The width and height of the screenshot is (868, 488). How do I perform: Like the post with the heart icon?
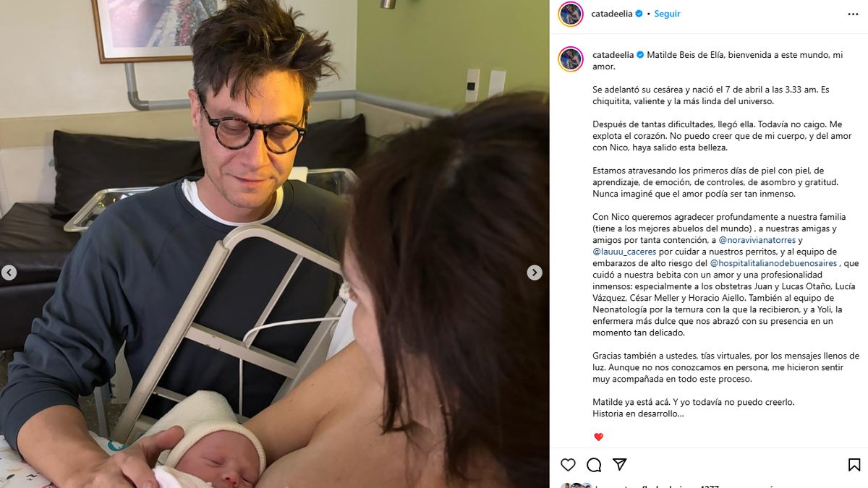[569, 465]
